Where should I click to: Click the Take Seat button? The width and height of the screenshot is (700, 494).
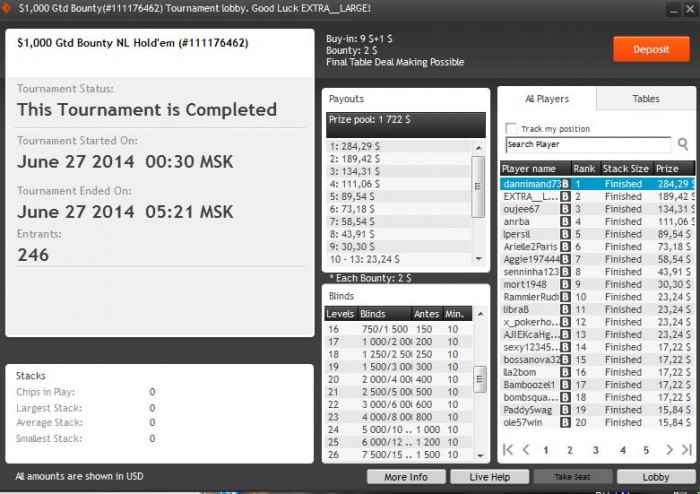pos(572,477)
